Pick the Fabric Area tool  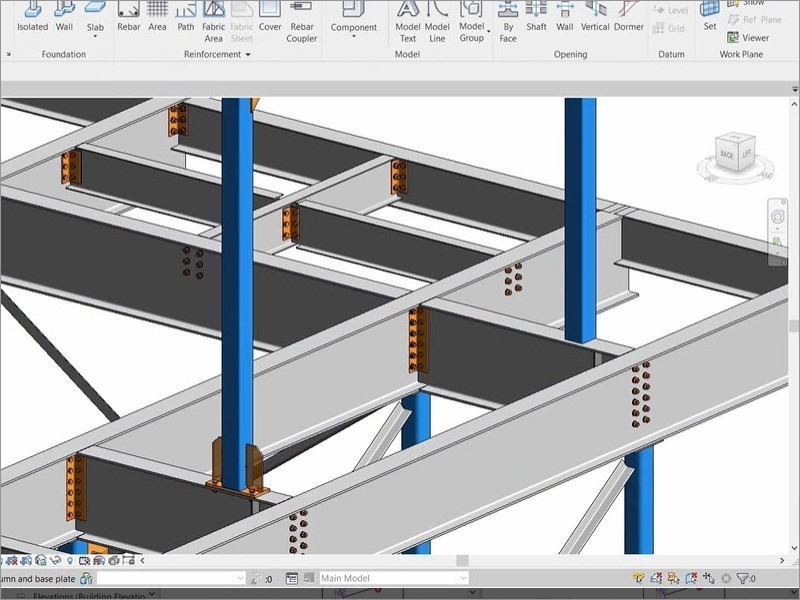(x=213, y=22)
